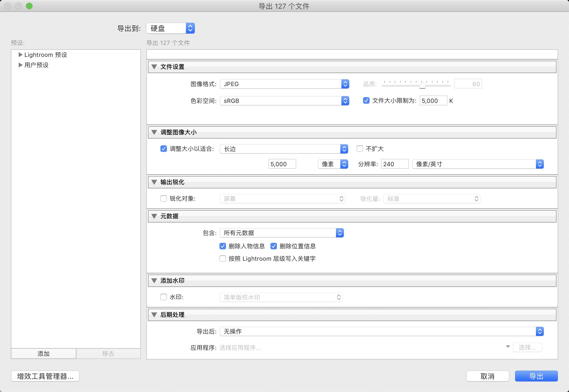Collapse the 调整图像大小 section triangle
Image resolution: width=569 pixels, height=392 pixels.
click(154, 132)
